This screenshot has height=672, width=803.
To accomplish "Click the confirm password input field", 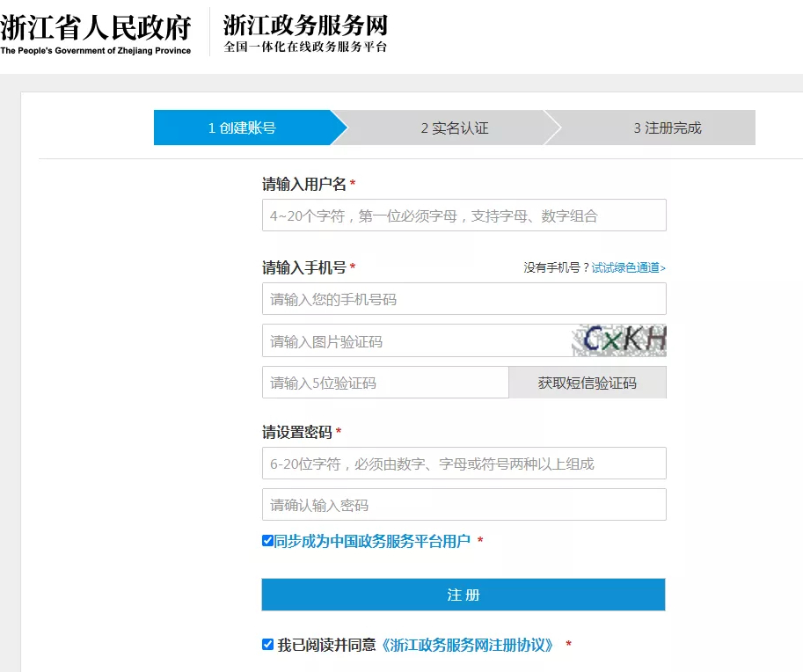I will (464, 504).
